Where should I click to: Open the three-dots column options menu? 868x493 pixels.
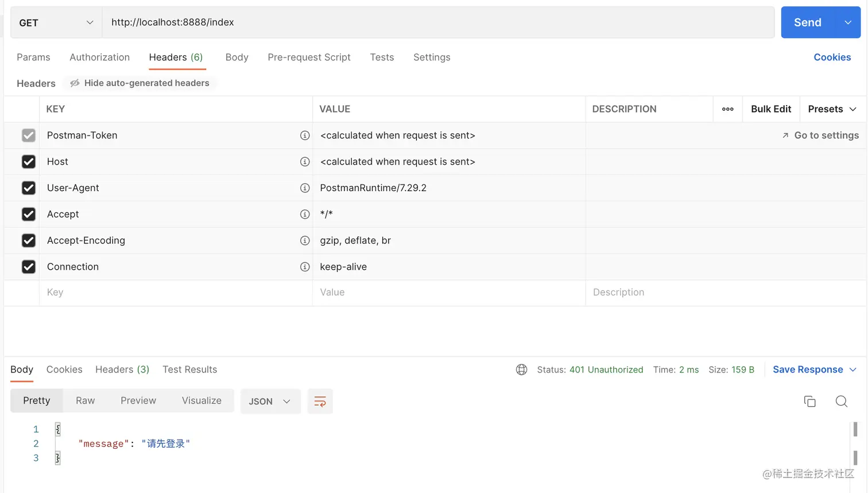727,109
